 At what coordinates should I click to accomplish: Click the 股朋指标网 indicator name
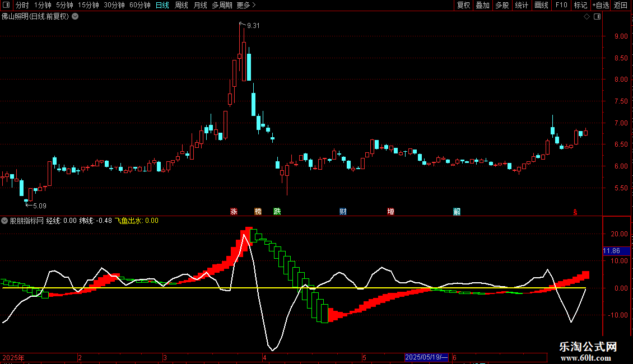27,221
